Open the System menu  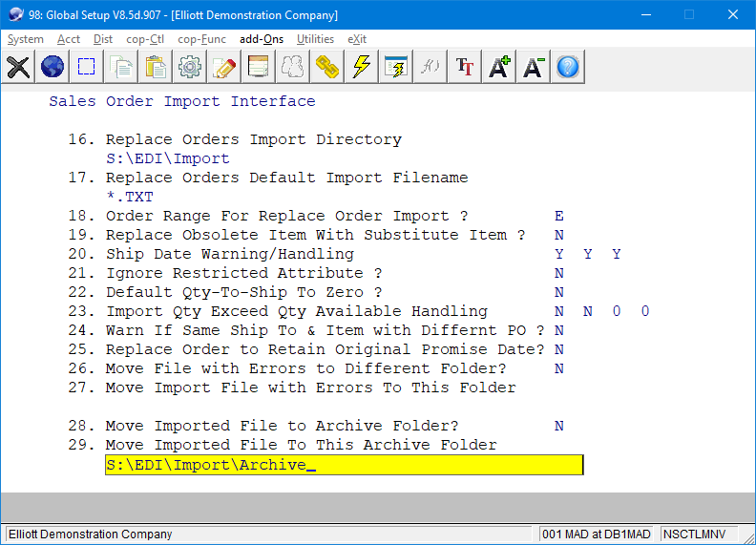point(26,39)
